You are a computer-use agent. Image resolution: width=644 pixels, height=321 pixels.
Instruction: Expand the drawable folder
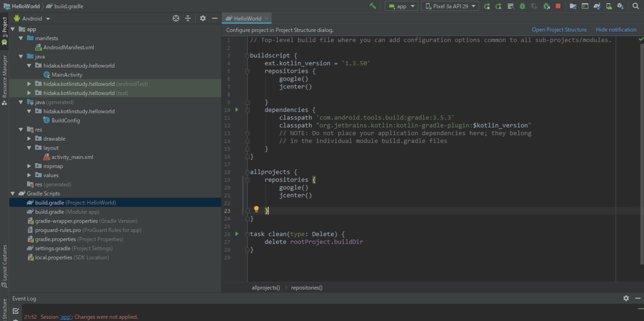(30, 139)
